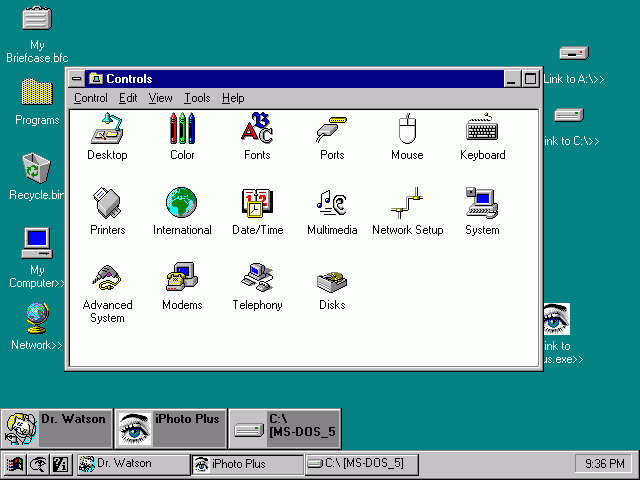
Task: Open the Desktop control icon
Action: tap(107, 128)
